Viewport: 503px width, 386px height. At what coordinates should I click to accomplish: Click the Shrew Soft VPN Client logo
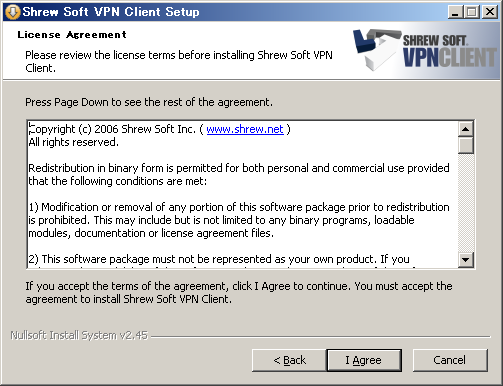pyautogui.click(x=426, y=50)
